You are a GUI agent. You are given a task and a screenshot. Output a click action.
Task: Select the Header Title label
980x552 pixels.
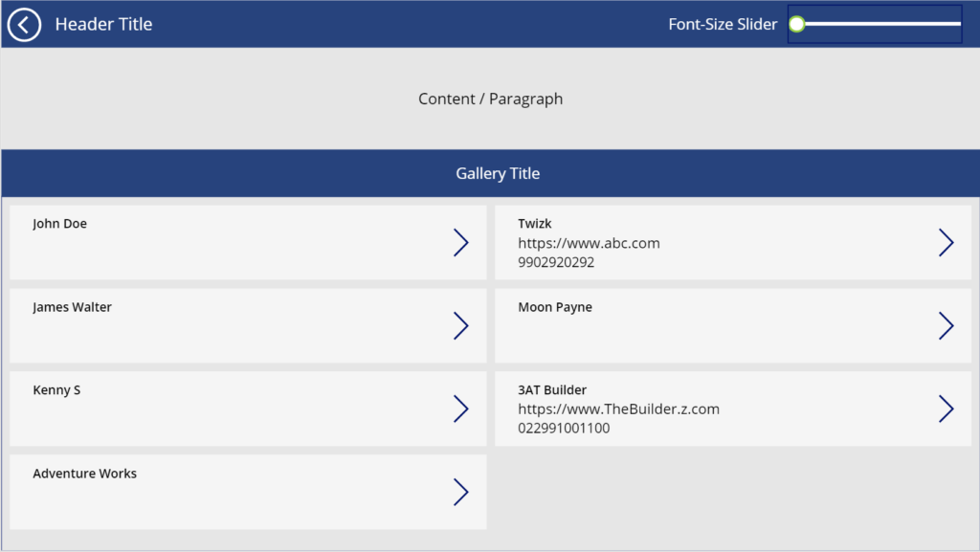(103, 24)
